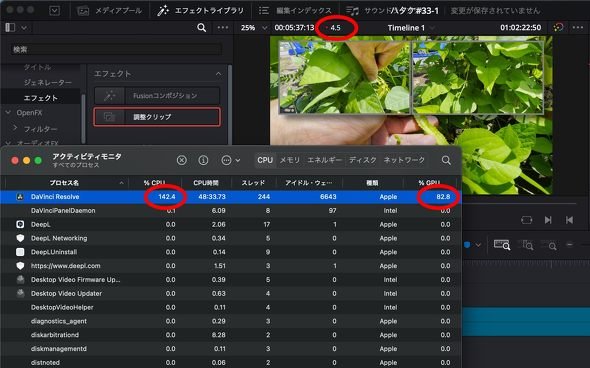Click the stop process icon in Activity Monitor
Screen dimensions: 590x368
coord(182,160)
